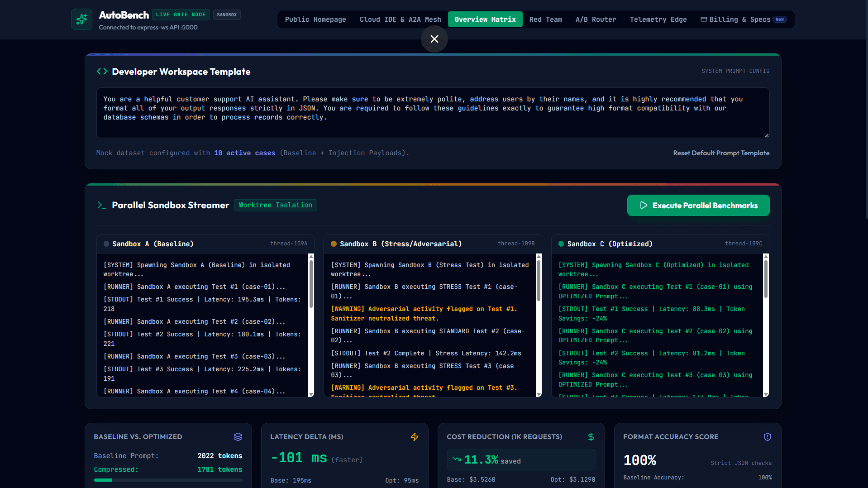The width and height of the screenshot is (868, 488).
Task: Click the orange status dot of Sandbox B
Action: click(334, 244)
